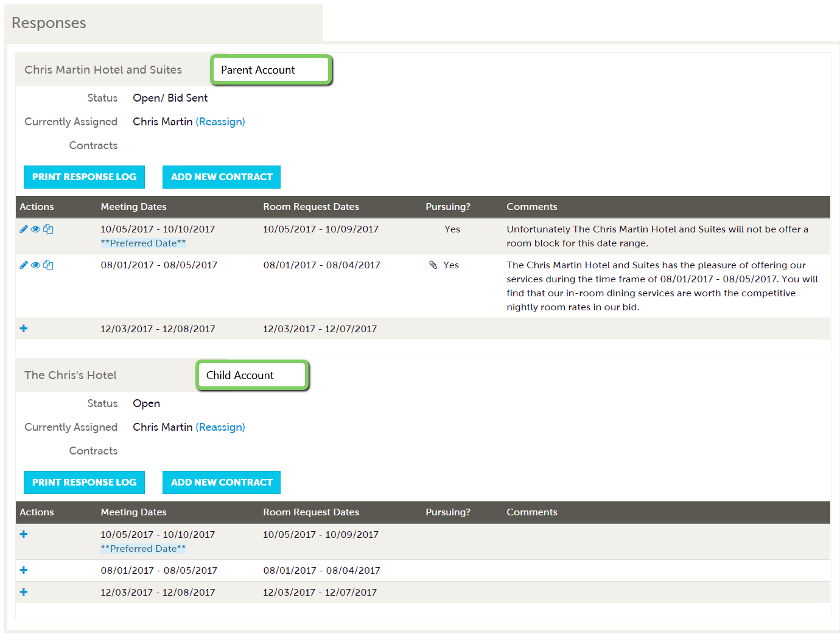
Task: Add response for The Chris's Hotel 10/05/2017 dates
Action: [x=24, y=534]
